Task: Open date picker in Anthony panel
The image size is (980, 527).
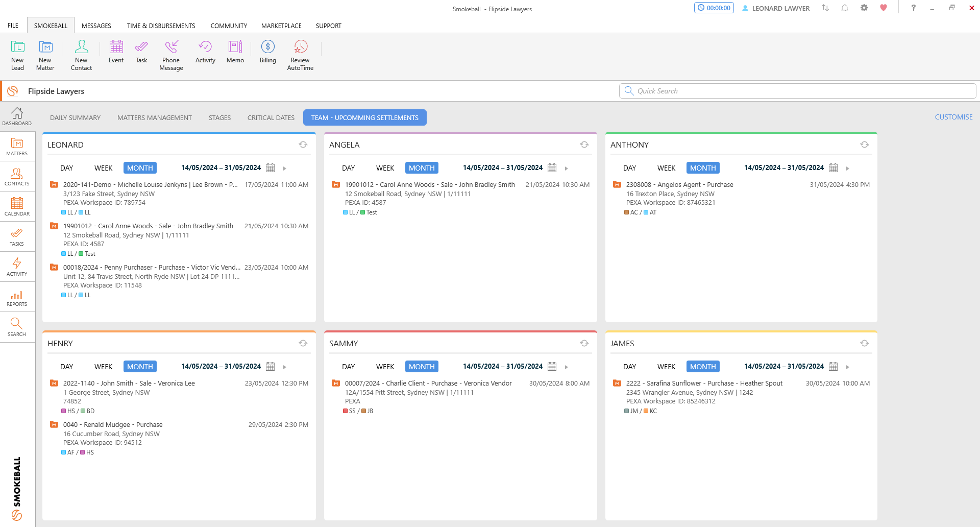Action: pos(834,168)
